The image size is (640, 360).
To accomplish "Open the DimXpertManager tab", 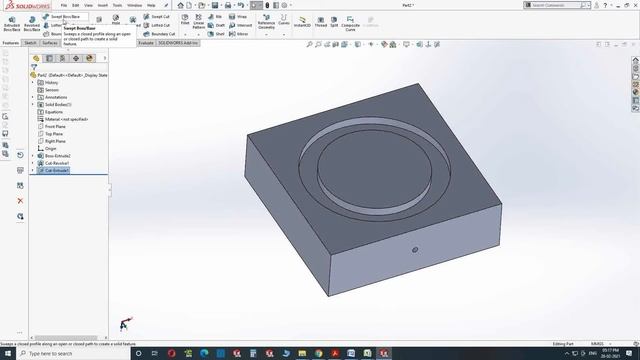I will coord(76,58).
